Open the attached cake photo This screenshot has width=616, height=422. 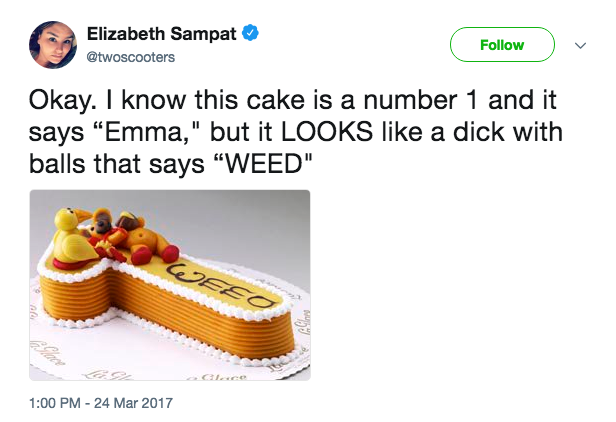[169, 285]
